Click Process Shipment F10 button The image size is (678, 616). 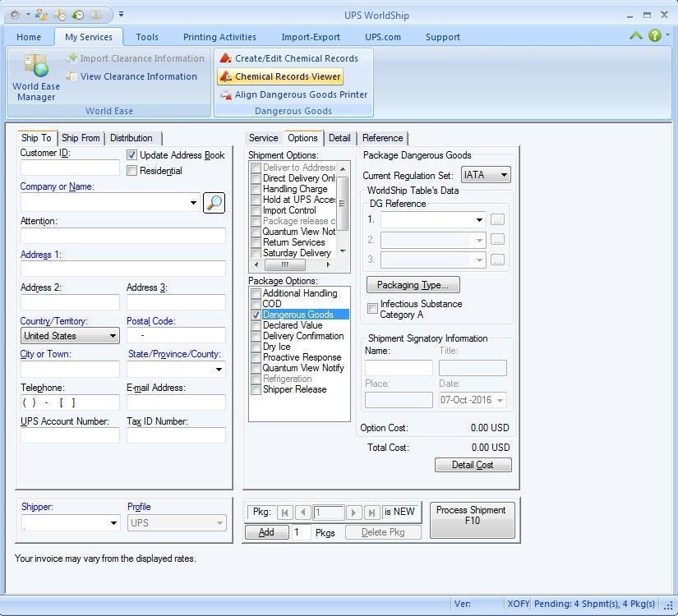(473, 520)
